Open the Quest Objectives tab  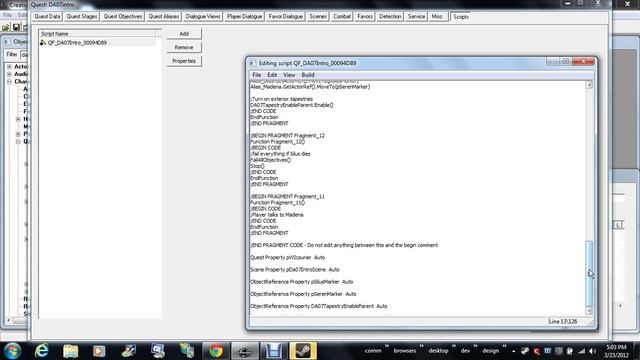click(x=123, y=16)
